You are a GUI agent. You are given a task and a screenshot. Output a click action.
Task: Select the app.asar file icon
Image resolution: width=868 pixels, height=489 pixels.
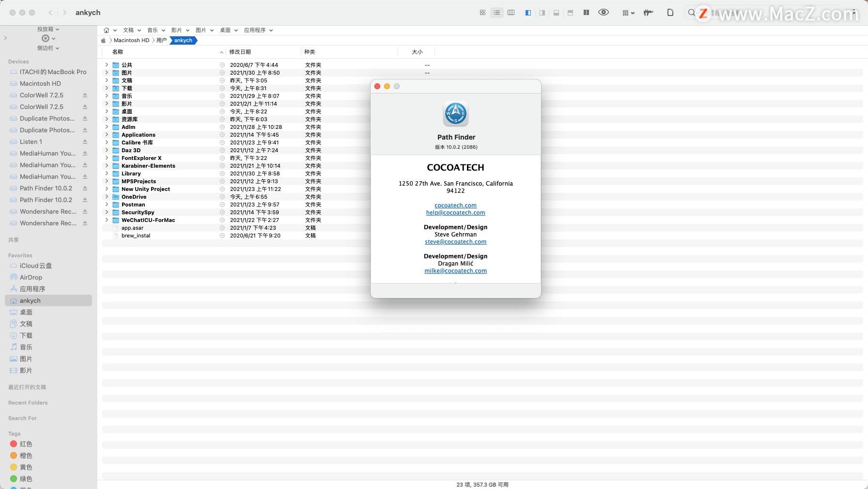coord(116,228)
